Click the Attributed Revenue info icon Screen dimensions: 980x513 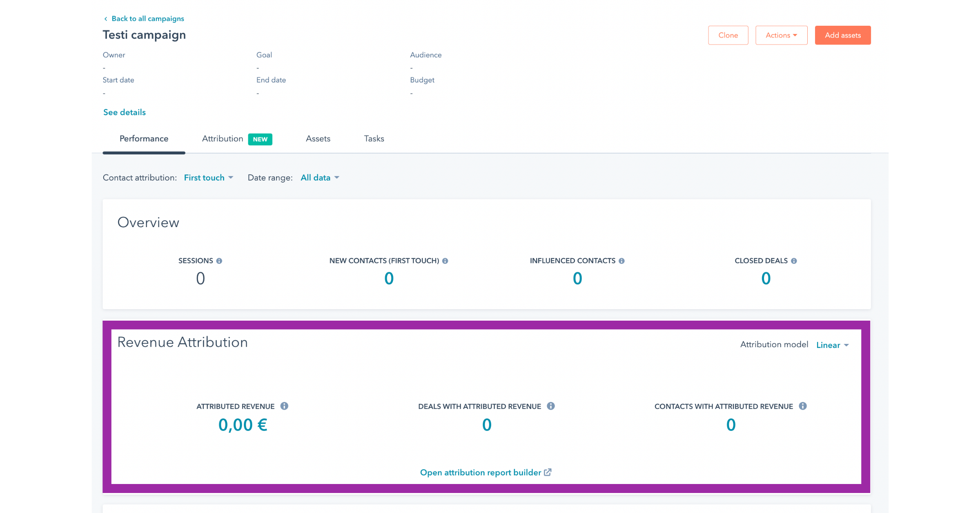pos(284,406)
